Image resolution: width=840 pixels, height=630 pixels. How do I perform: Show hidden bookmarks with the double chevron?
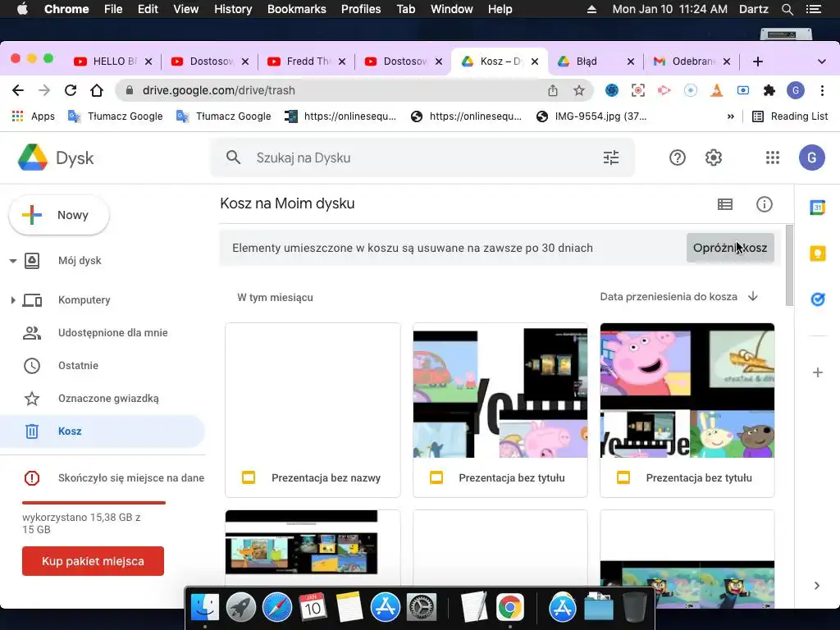click(x=730, y=116)
